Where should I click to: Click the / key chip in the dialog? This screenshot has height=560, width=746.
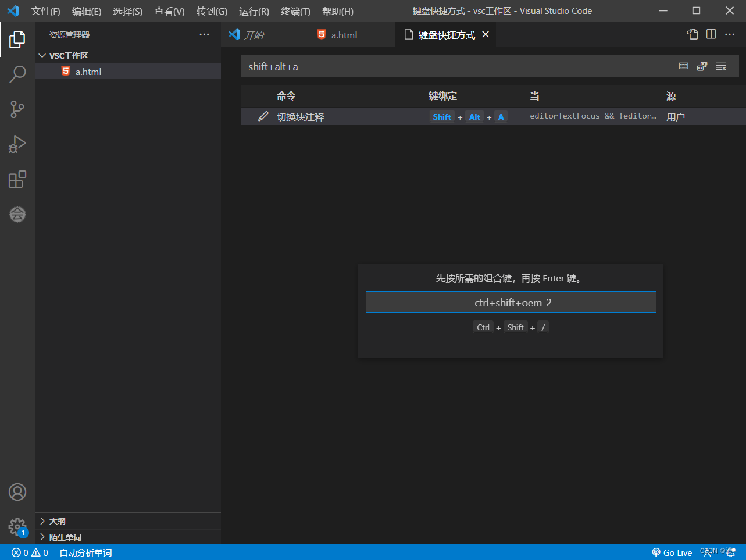pos(543,327)
